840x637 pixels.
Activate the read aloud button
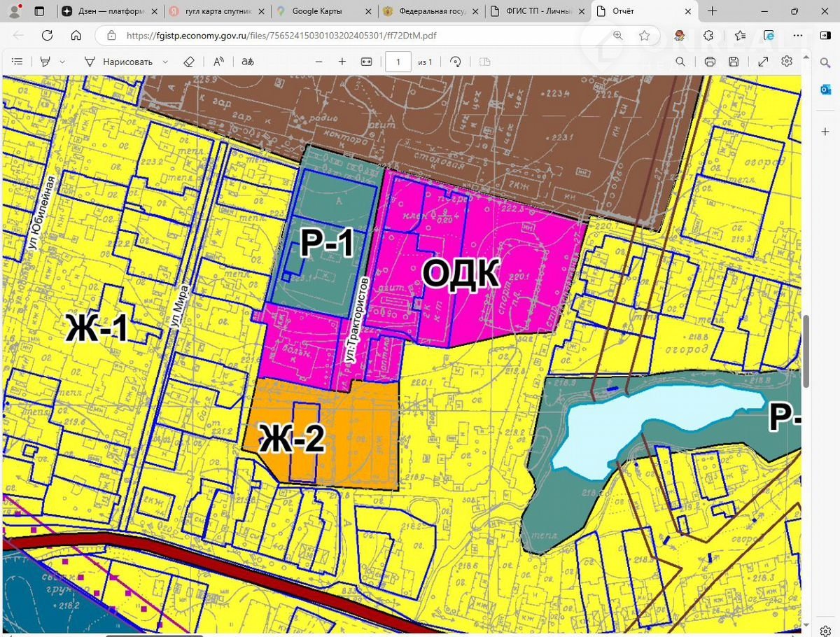[x=218, y=62]
